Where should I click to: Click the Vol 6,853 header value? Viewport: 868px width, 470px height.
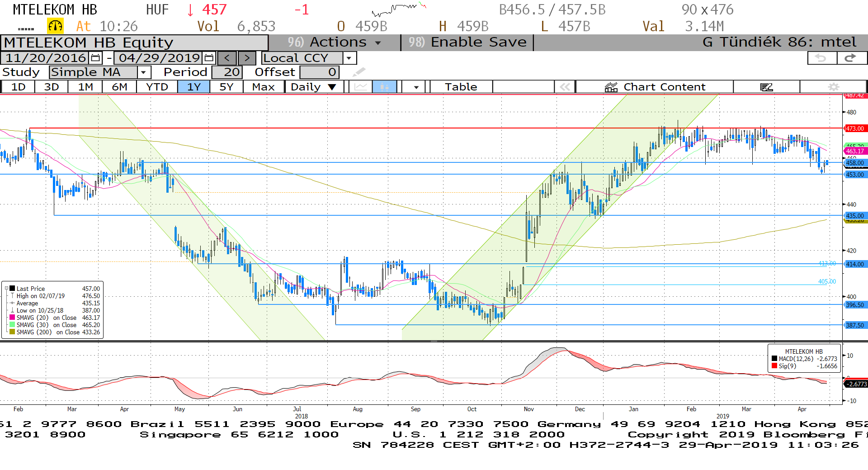[236, 26]
